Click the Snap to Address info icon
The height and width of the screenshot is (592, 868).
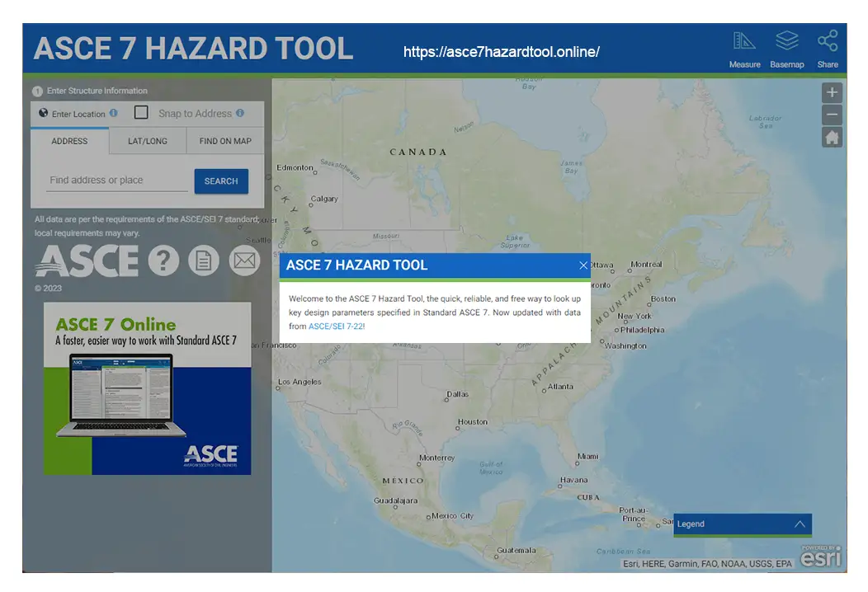[x=240, y=113]
